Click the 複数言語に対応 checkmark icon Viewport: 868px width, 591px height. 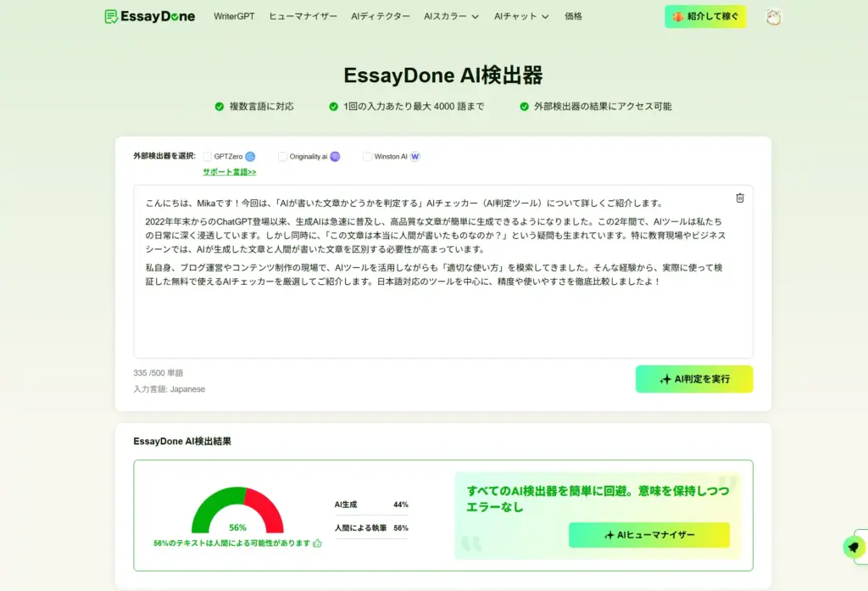(x=220, y=106)
